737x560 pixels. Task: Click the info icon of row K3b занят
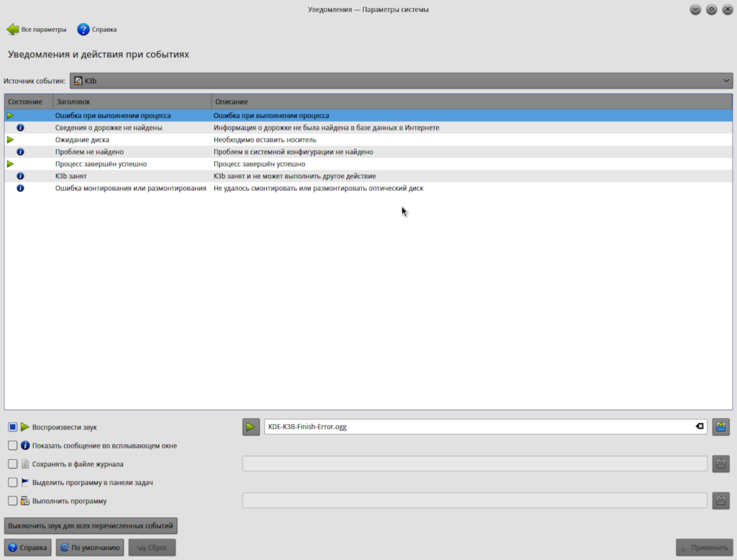point(20,176)
